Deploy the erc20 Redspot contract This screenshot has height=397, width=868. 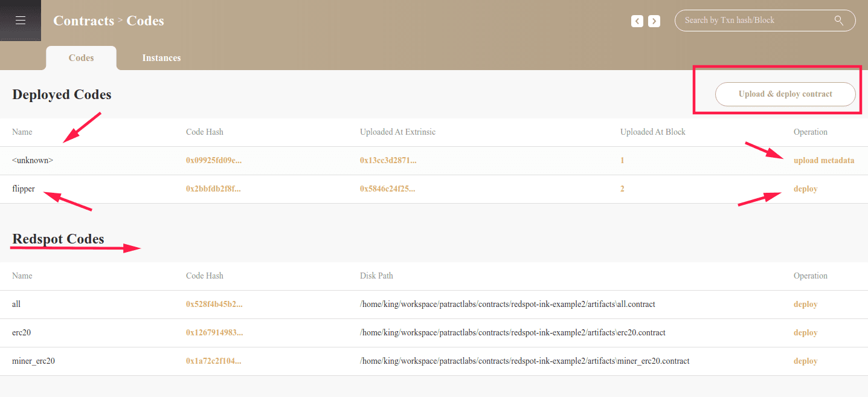tap(805, 333)
